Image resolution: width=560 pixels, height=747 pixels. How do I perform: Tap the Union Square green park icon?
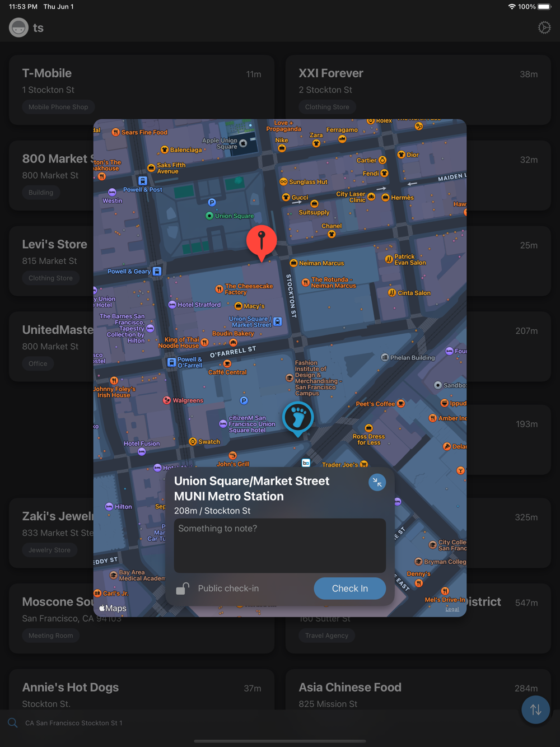(x=209, y=216)
